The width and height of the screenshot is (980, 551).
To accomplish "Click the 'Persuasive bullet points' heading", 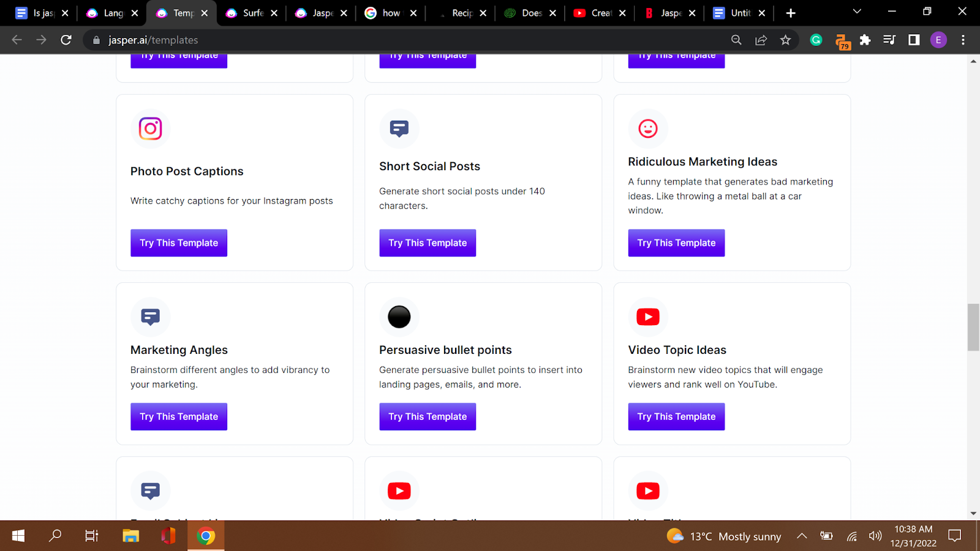I will 445,350.
